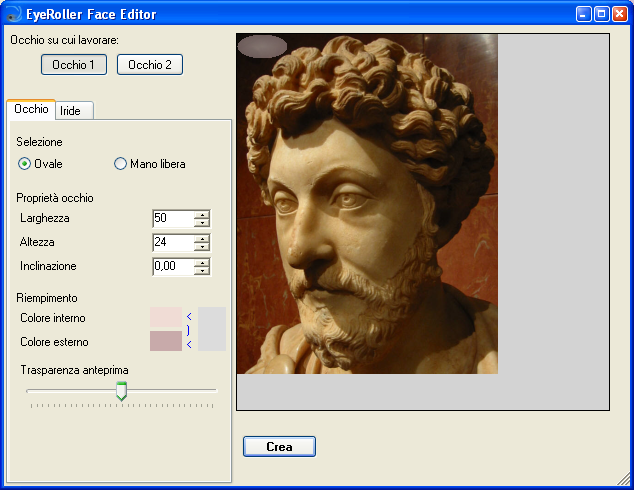Click the statue's left eye in the photo

(x=349, y=199)
